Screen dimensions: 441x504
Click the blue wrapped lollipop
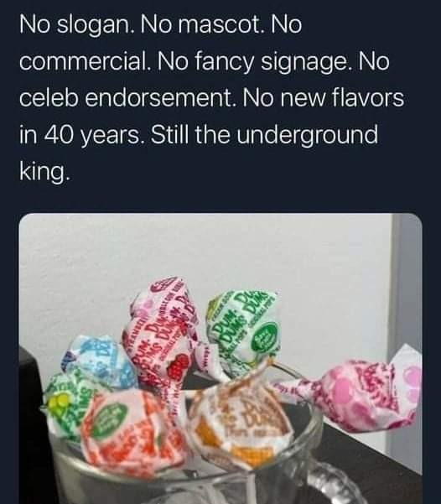(101, 361)
